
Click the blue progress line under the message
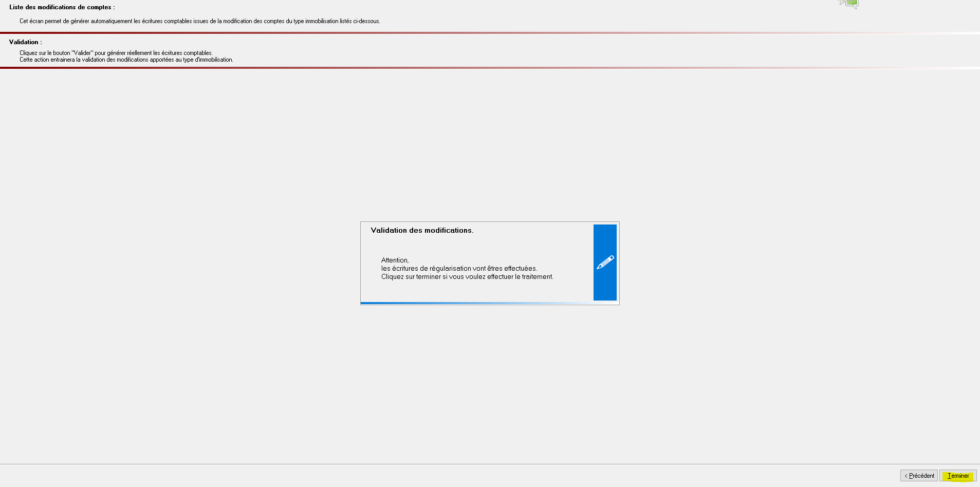(463, 303)
